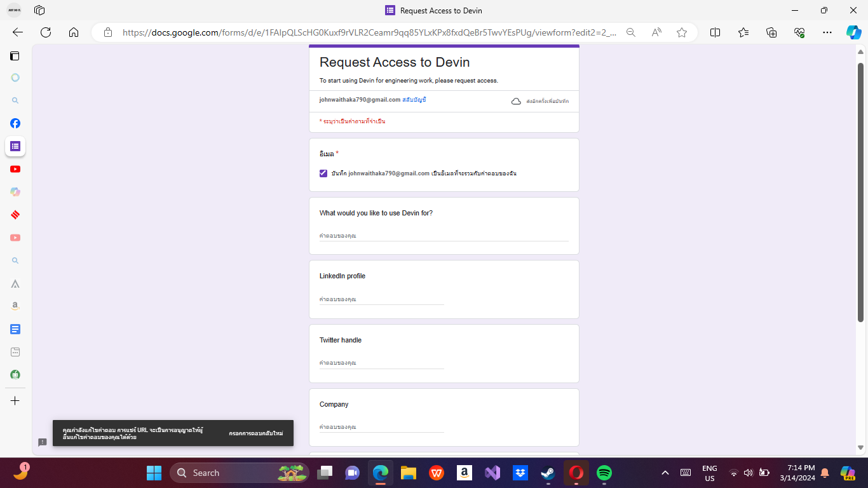This screenshot has height=488, width=868.
Task: Uncheck the record email checkbox
Action: click(x=323, y=173)
